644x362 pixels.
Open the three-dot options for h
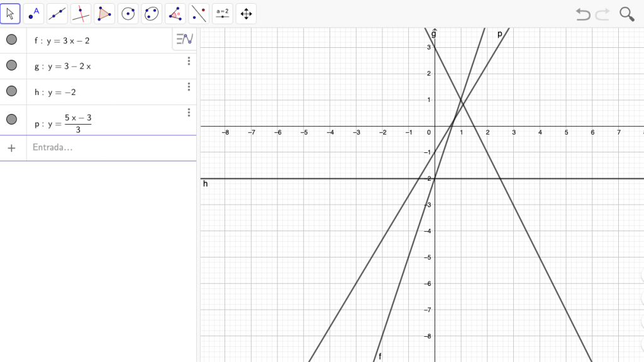point(189,87)
